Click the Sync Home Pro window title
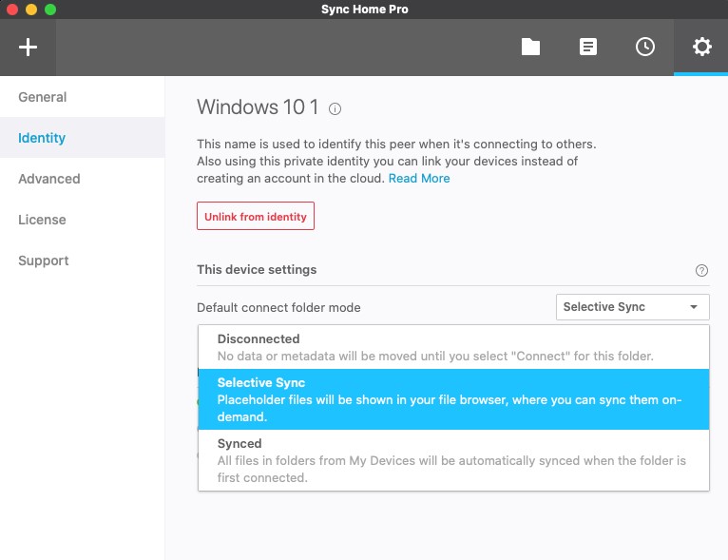Screen dimensions: 728x560 (364, 10)
